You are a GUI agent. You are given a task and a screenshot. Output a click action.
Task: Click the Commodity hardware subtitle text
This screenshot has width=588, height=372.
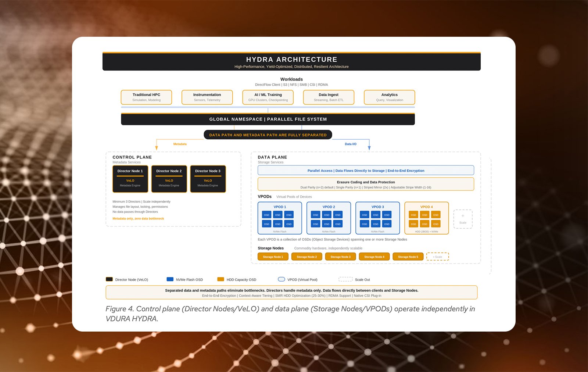click(x=328, y=248)
